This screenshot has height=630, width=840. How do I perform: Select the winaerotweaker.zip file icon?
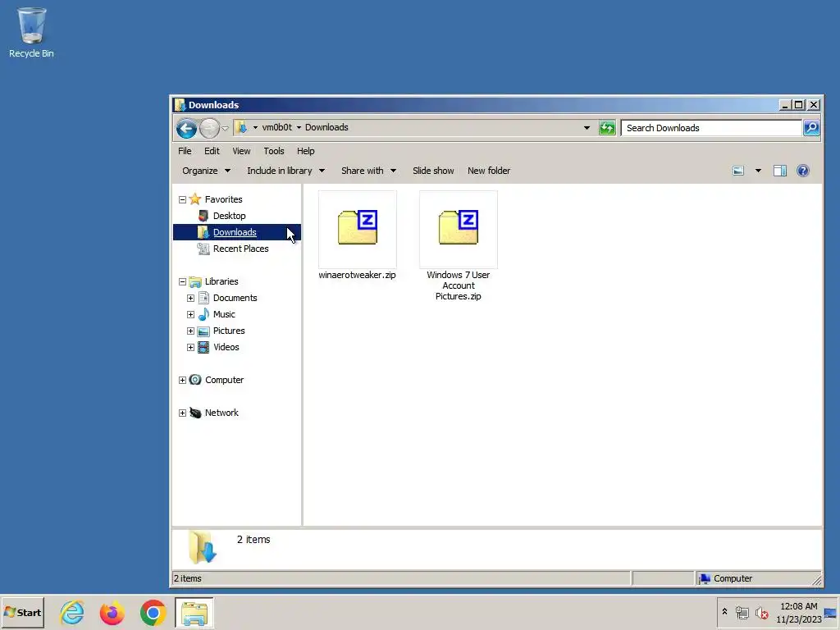[358, 229]
